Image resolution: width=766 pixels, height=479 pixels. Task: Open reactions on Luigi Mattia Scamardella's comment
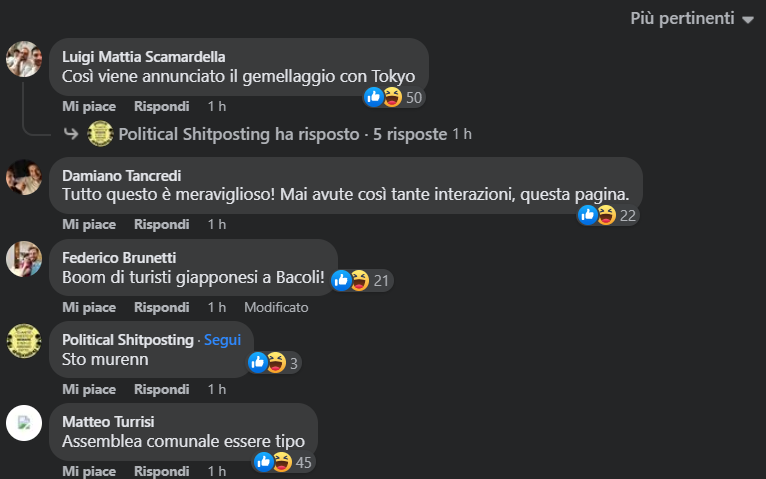[x=394, y=97]
